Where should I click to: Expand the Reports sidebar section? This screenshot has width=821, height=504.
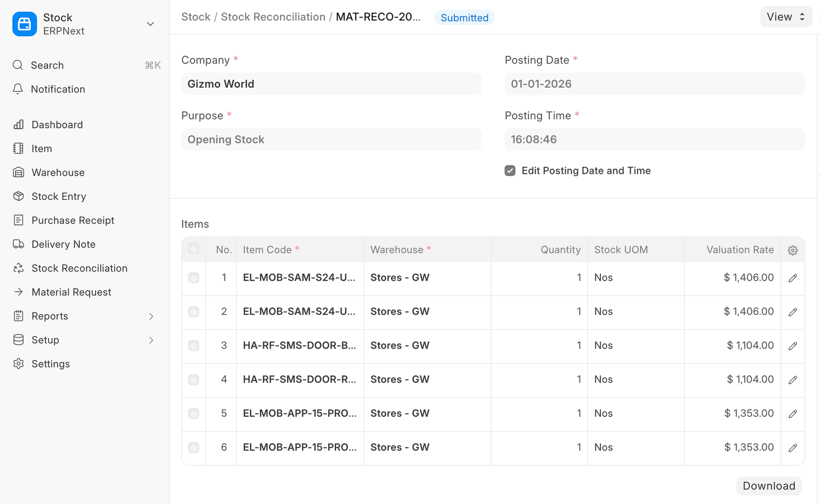point(151,316)
